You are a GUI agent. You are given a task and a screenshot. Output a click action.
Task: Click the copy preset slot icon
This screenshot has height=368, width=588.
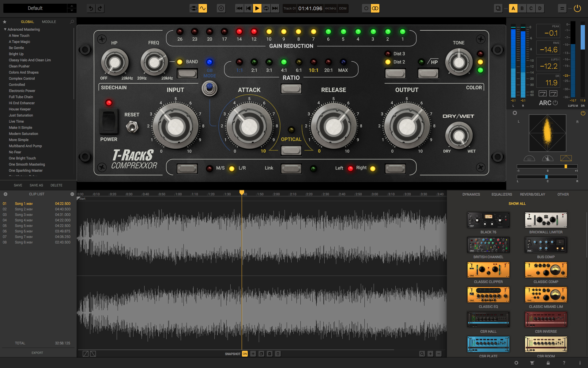498,8
